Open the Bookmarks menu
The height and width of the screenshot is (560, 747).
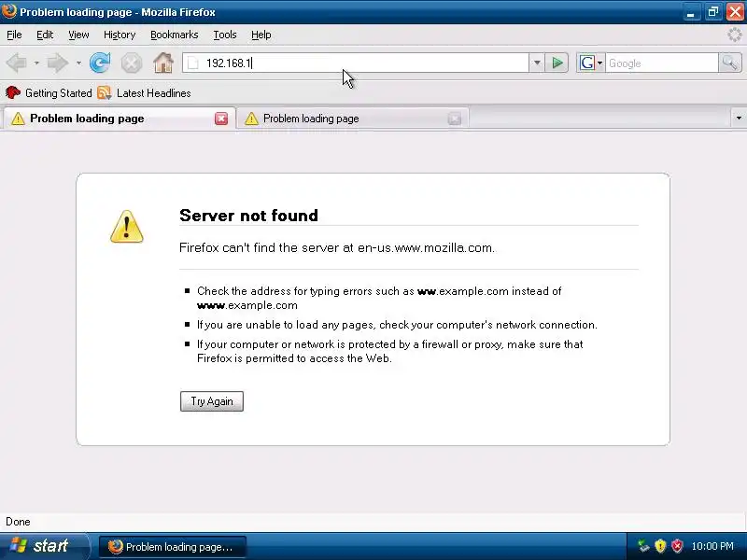[x=175, y=35]
